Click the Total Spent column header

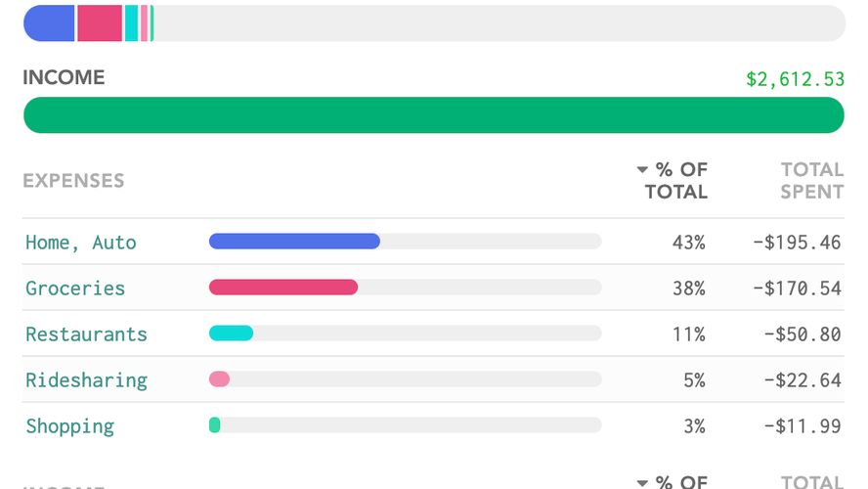[x=811, y=181]
